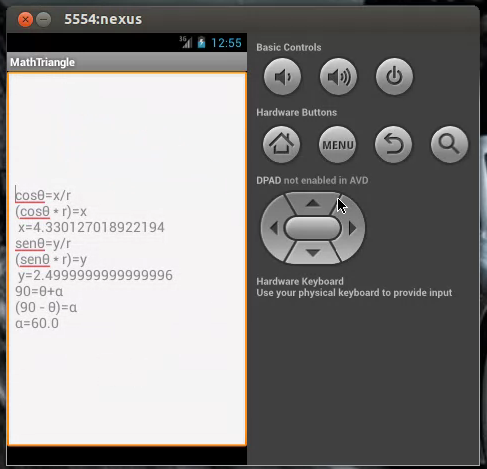Click the 3G signal strength icon
The image size is (487, 469).
(186, 42)
